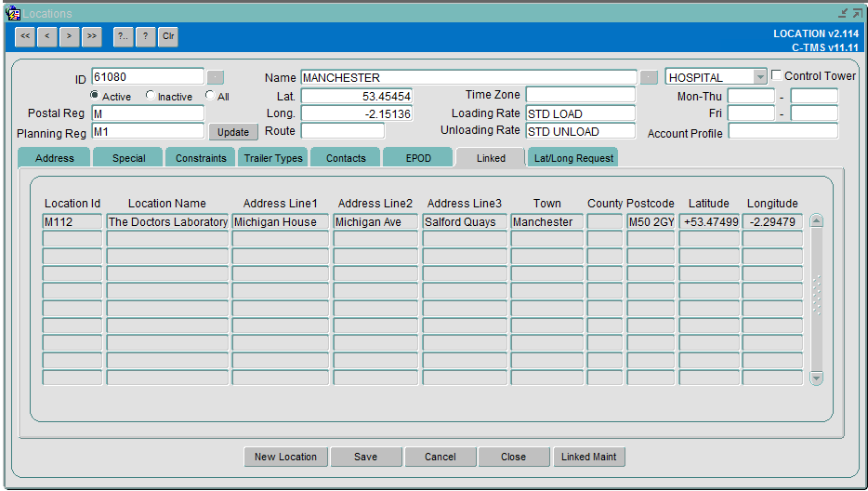868x491 pixels.
Task: Open Linked Maint button
Action: [589, 457]
